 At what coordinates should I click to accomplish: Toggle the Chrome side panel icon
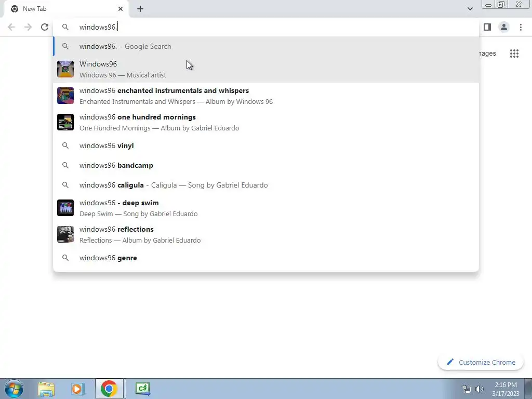coord(487,27)
